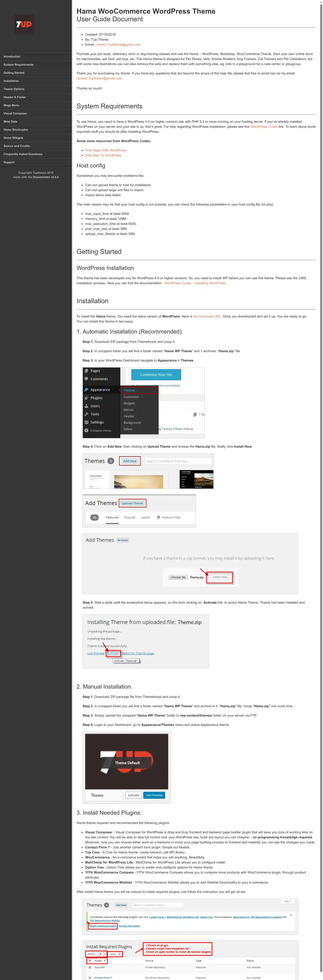The image size is (323, 980).
Task: Click the "2. Manual Installation." heading
Action: click(104, 687)
